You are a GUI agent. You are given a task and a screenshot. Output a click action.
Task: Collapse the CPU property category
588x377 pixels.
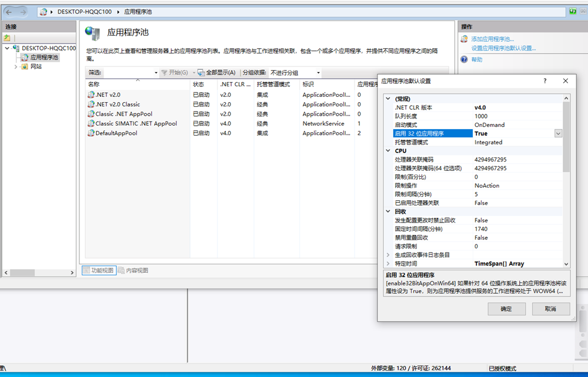click(388, 151)
